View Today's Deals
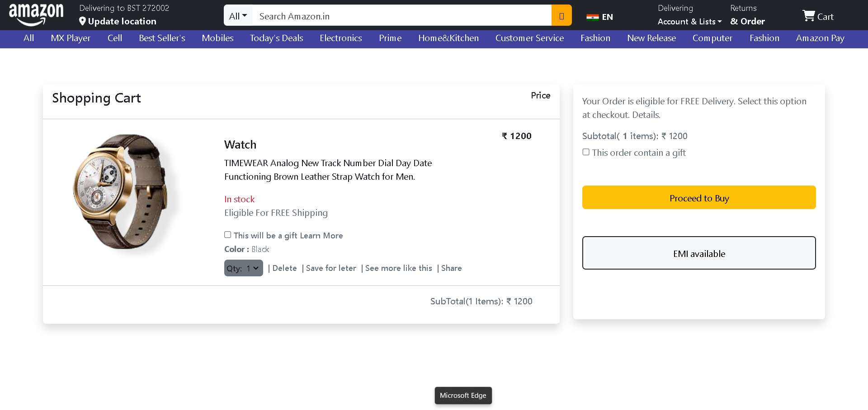Image resolution: width=868 pixels, height=410 pixels. click(277, 38)
